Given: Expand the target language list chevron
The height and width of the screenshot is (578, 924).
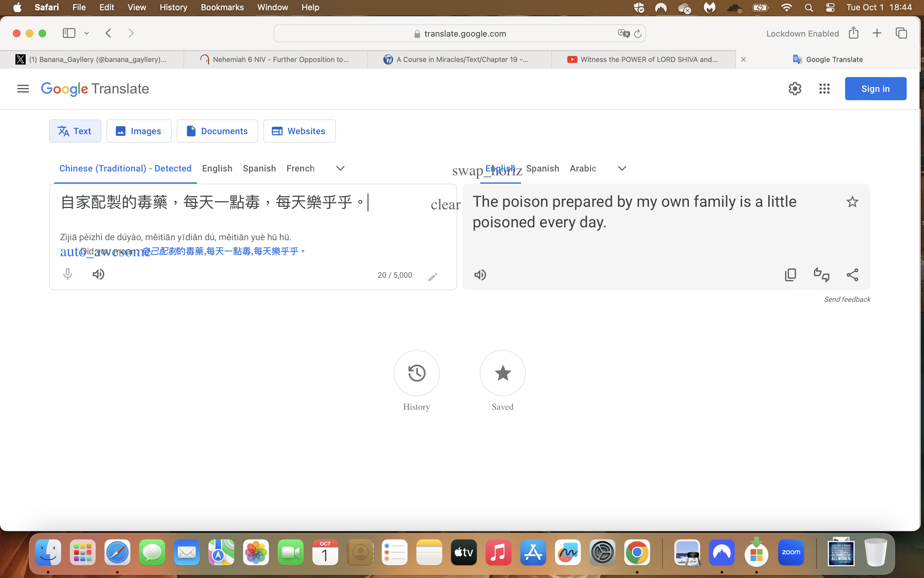Looking at the screenshot, I should pyautogui.click(x=622, y=169).
